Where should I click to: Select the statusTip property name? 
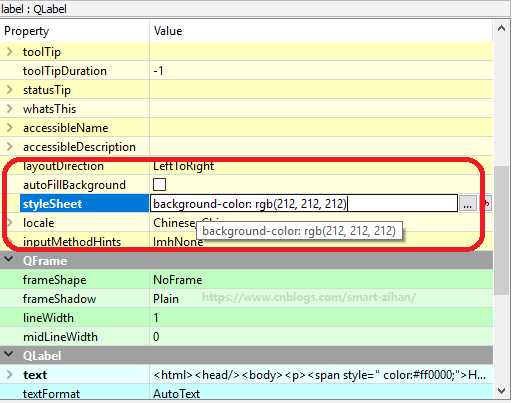coord(47,90)
